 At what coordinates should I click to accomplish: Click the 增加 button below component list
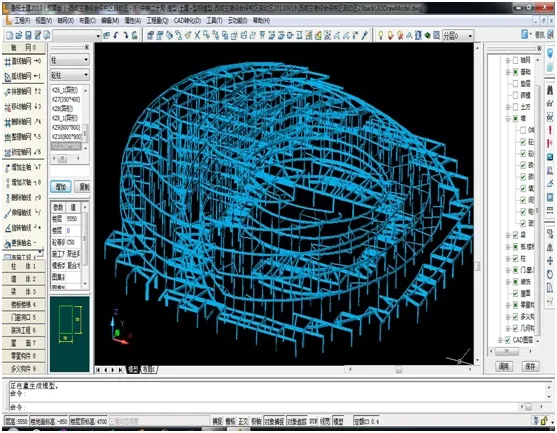(x=61, y=187)
